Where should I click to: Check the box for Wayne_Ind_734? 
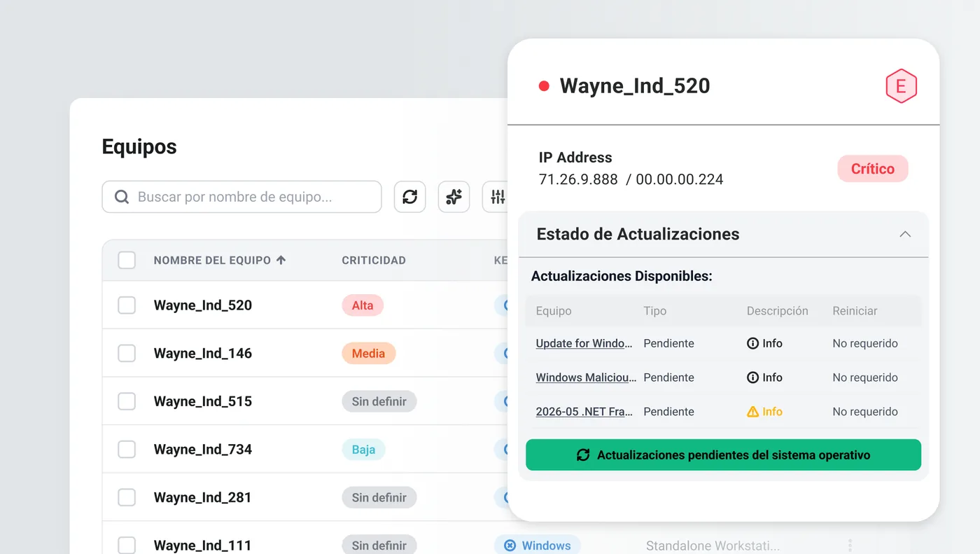pos(127,449)
